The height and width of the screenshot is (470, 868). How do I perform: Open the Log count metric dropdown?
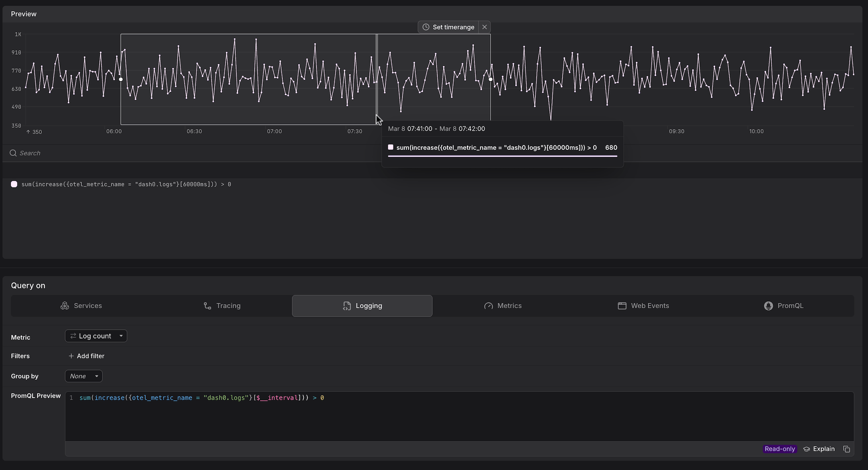click(x=96, y=336)
